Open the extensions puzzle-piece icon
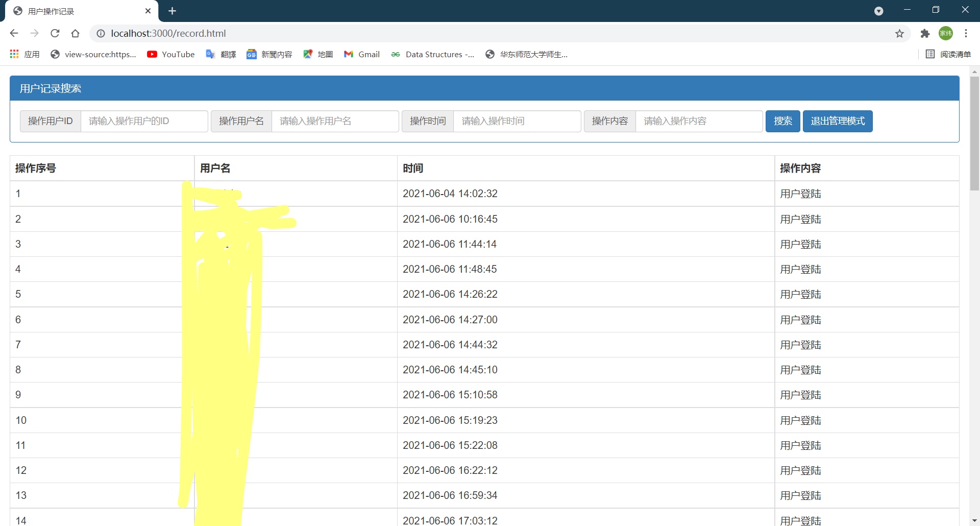Viewport: 980px width, 526px height. (x=925, y=33)
